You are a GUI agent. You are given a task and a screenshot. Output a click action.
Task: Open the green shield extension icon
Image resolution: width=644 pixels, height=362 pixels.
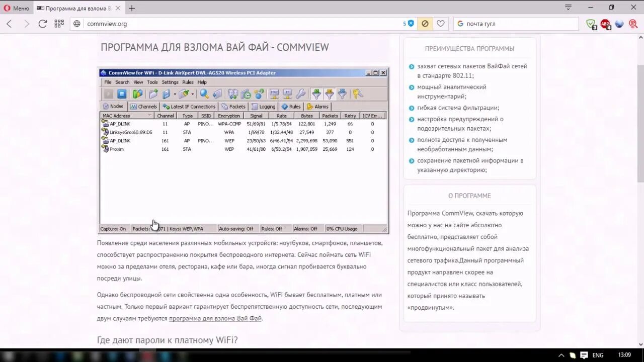[591, 24]
